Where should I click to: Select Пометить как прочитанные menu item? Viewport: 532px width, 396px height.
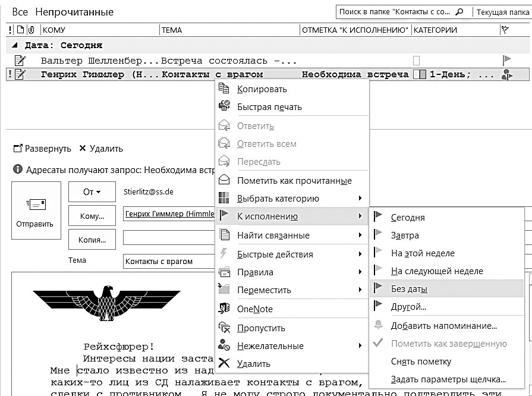pyautogui.click(x=292, y=181)
